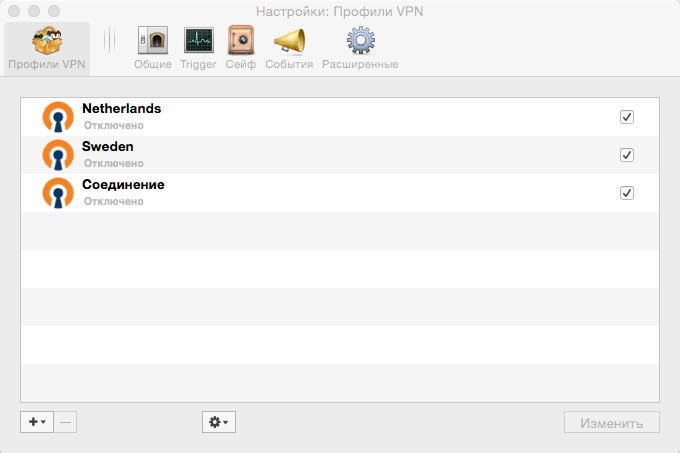
Task: Toggle the Sweden profile checkbox
Action: [627, 155]
